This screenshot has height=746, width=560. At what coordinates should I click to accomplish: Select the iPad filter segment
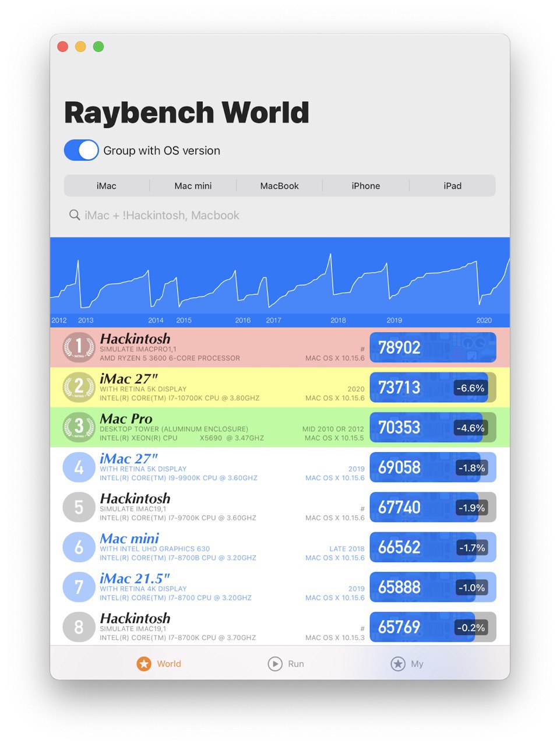coord(452,186)
